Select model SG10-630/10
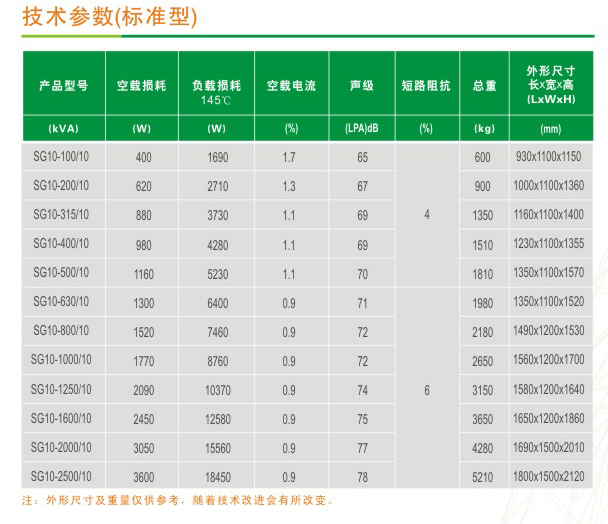This screenshot has width=608, height=524. tap(61, 301)
